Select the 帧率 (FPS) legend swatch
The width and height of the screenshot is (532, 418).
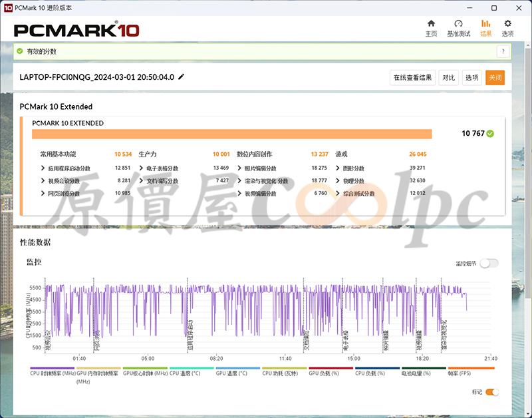pyautogui.click(x=471, y=368)
